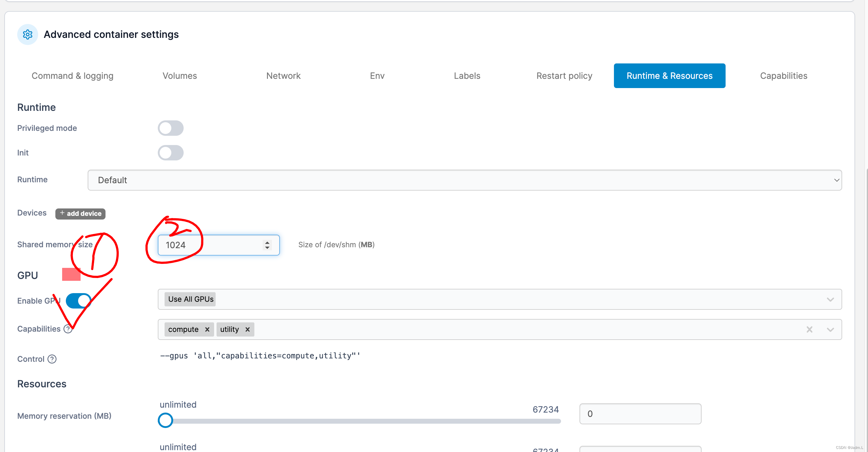Remove the compute capability tag
This screenshot has width=868, height=452.
[207, 329]
